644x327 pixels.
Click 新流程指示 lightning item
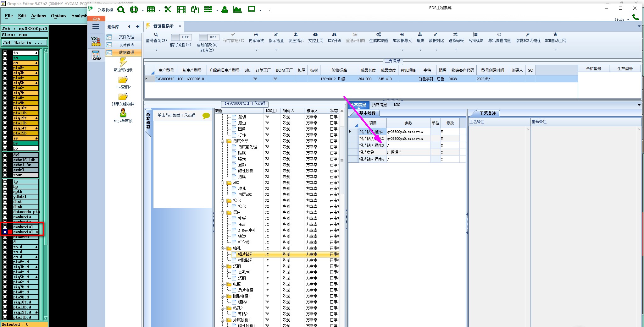tap(123, 65)
